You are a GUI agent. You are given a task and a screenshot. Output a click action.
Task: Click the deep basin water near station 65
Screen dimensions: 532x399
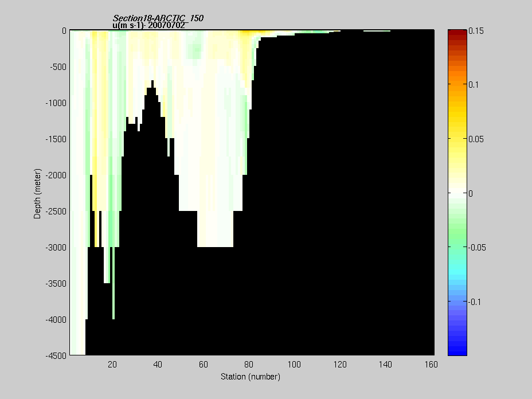215,229
